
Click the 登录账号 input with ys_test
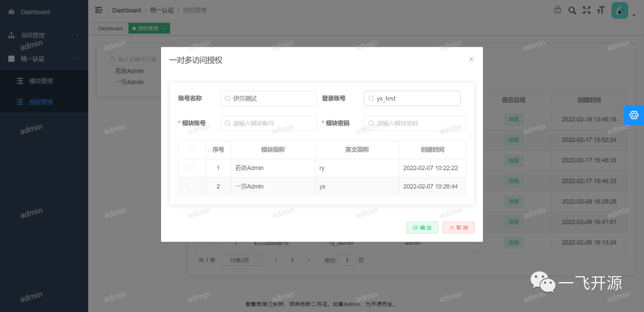click(x=412, y=98)
